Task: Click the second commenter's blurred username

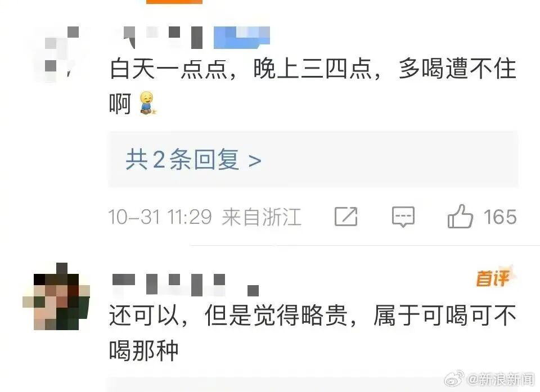Action: [186, 285]
